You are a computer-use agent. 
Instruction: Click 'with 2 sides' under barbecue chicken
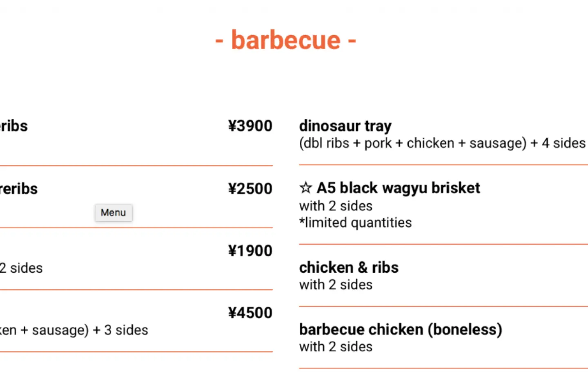336,347
